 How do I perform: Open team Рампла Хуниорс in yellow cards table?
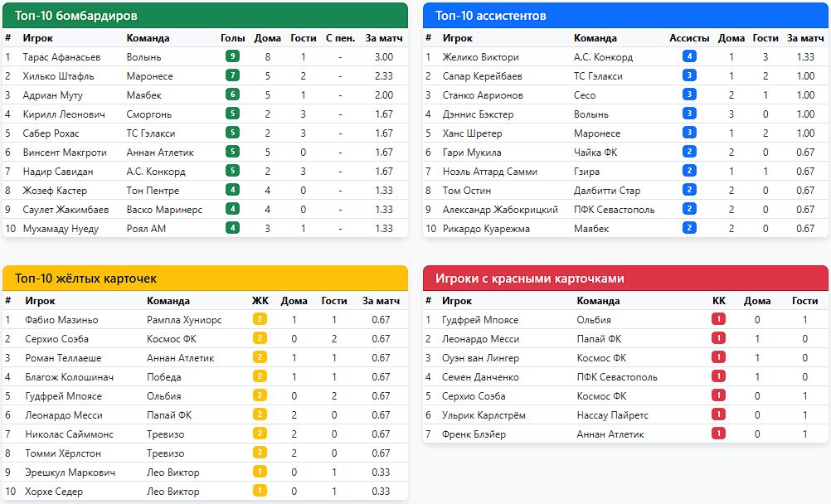[184, 320]
